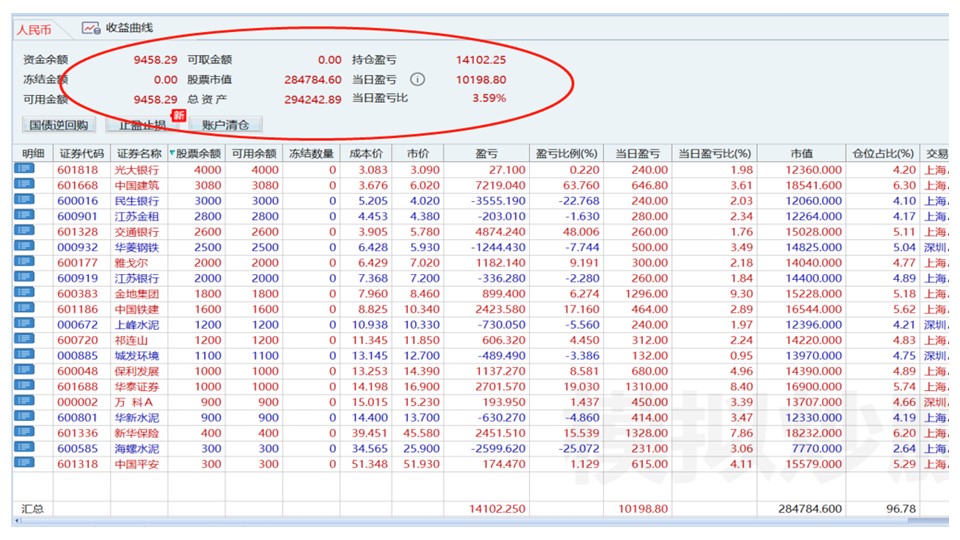The height and width of the screenshot is (540, 960).
Task: Open details icon for 601318 中国平安
Action: pos(24,463)
